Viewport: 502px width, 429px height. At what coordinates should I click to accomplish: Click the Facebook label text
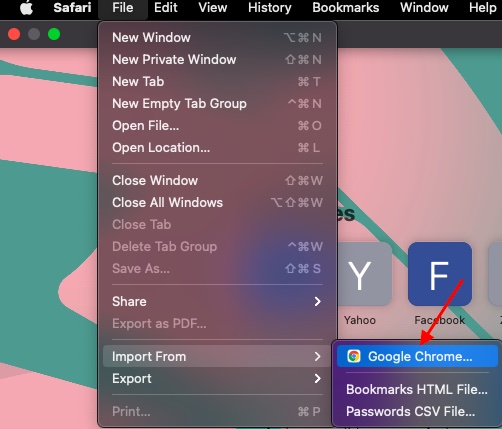point(440,320)
